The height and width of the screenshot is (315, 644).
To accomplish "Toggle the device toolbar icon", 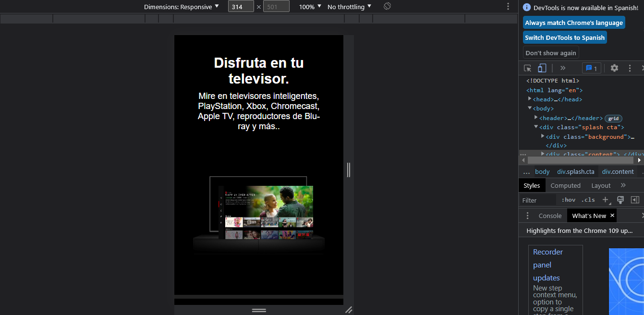I will 542,68.
